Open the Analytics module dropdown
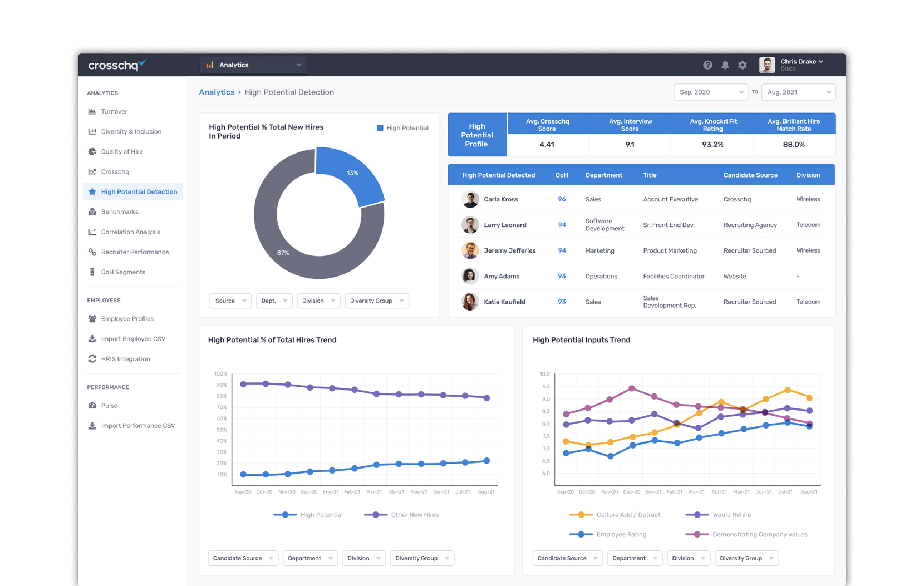Viewport: 924px width, 586px height. (x=254, y=65)
